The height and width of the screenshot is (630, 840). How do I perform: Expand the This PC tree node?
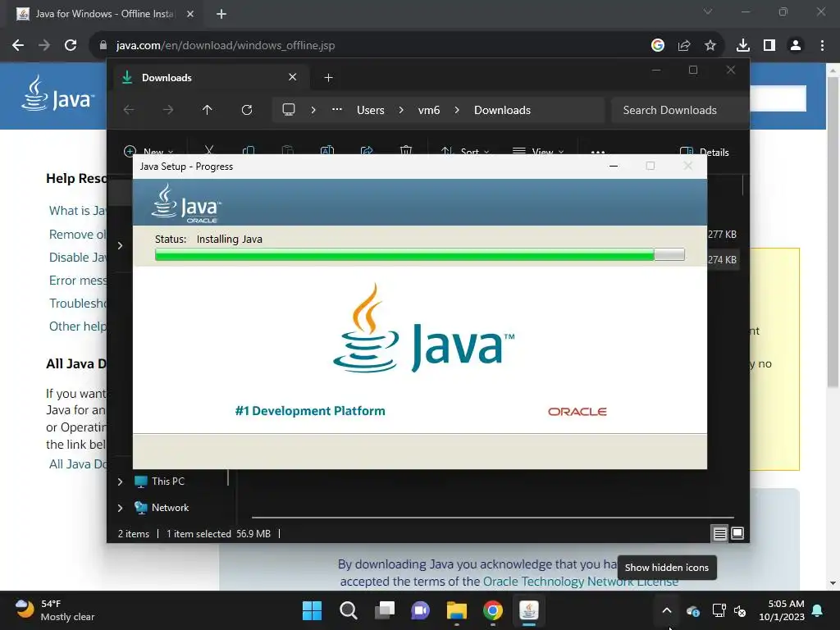(120, 482)
